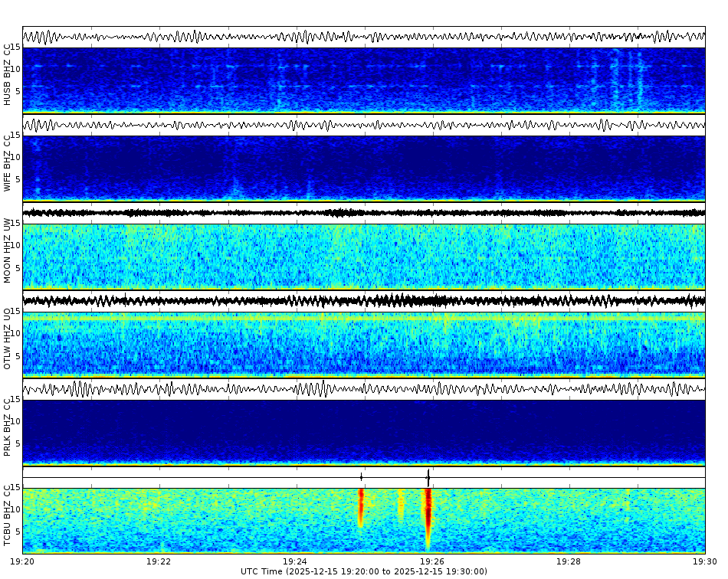The image size is (728, 579).
Task: Select the WIFE BHZ CC station label
Action: pos(8,161)
